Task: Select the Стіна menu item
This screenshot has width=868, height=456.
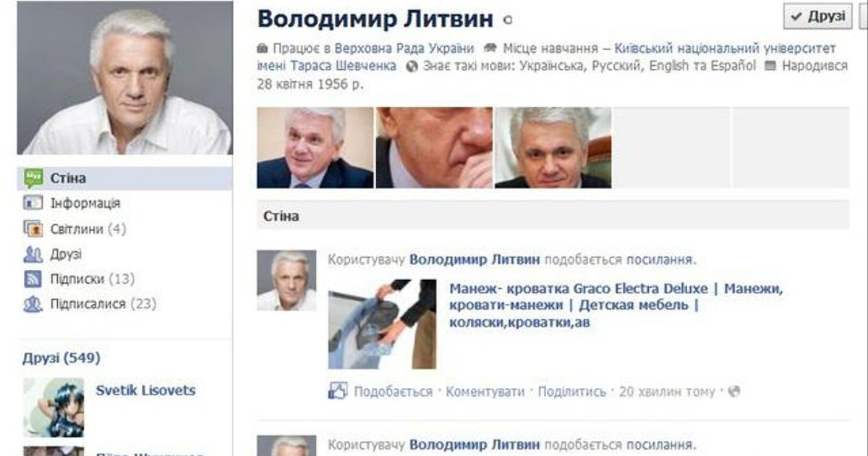Action: click(x=124, y=178)
